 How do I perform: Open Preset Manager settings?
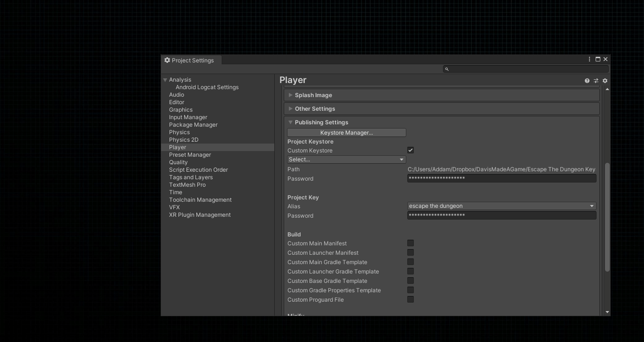[190, 155]
